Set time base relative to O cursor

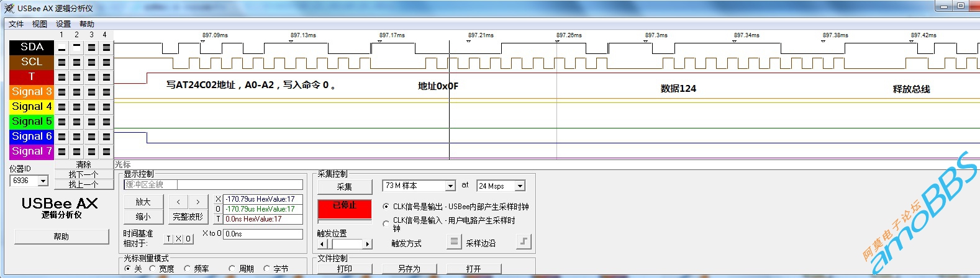point(188,239)
